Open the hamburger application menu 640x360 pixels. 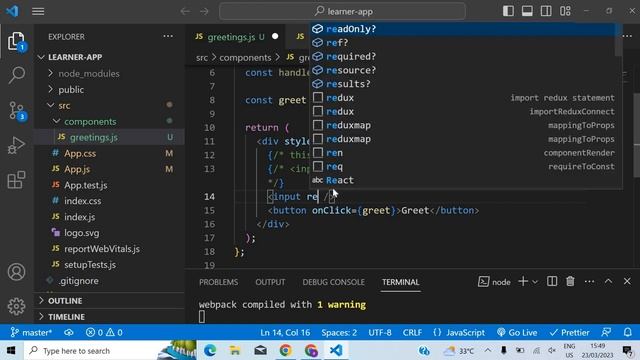pos(38,11)
